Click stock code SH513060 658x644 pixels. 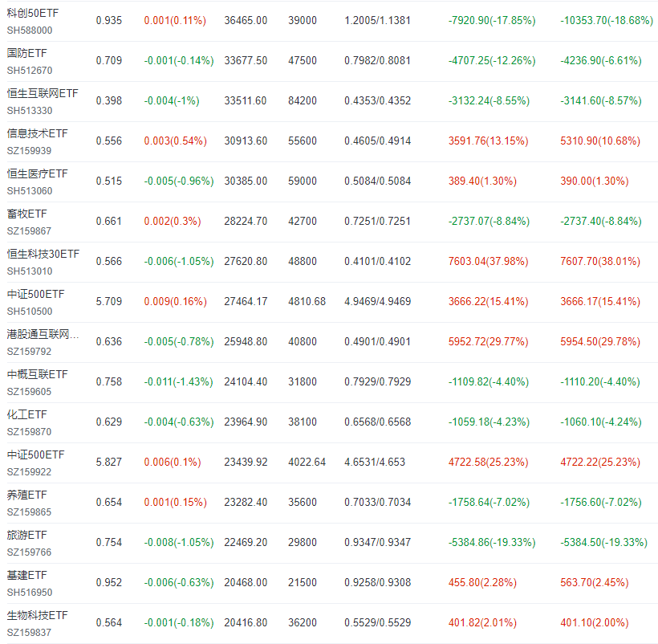pyautogui.click(x=30, y=191)
